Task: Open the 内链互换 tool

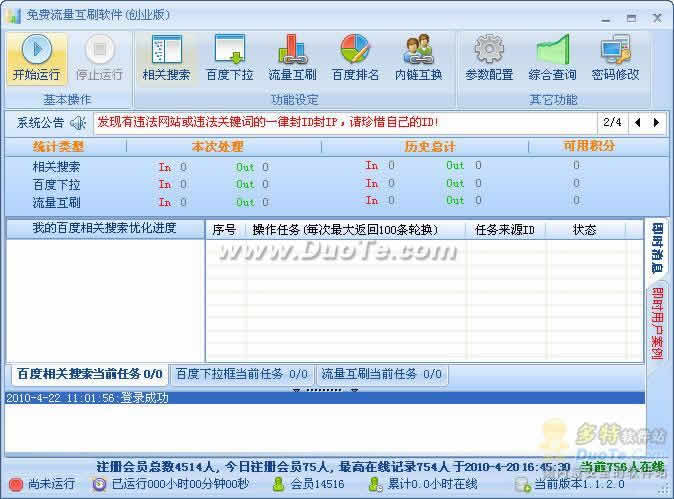Action: tap(418, 58)
